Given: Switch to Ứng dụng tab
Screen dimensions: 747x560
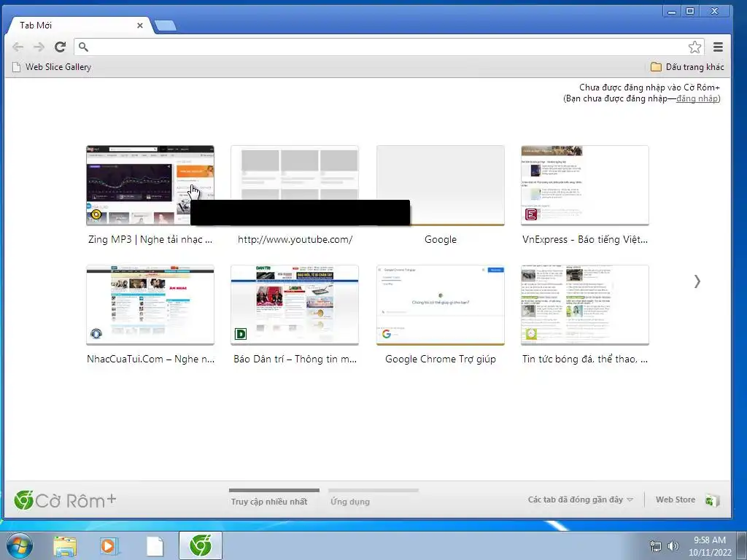Looking at the screenshot, I should point(350,502).
